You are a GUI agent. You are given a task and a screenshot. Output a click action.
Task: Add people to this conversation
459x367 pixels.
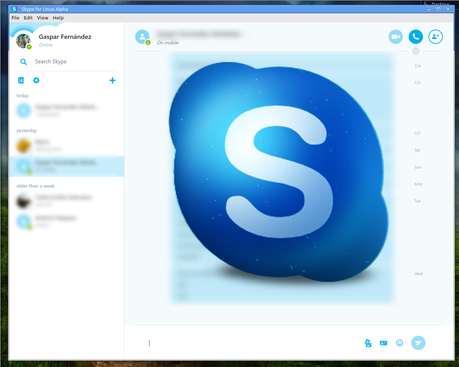(436, 37)
